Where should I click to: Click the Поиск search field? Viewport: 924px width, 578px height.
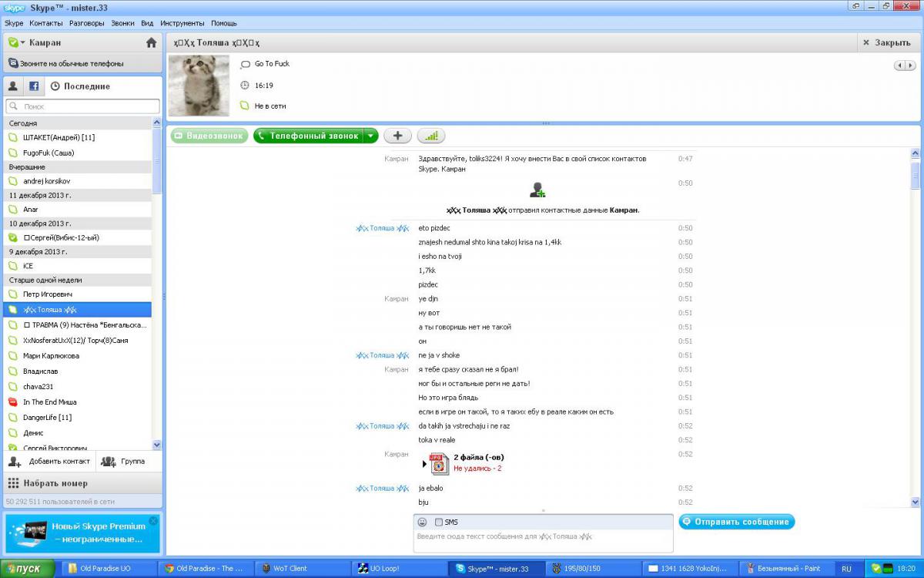(x=82, y=106)
